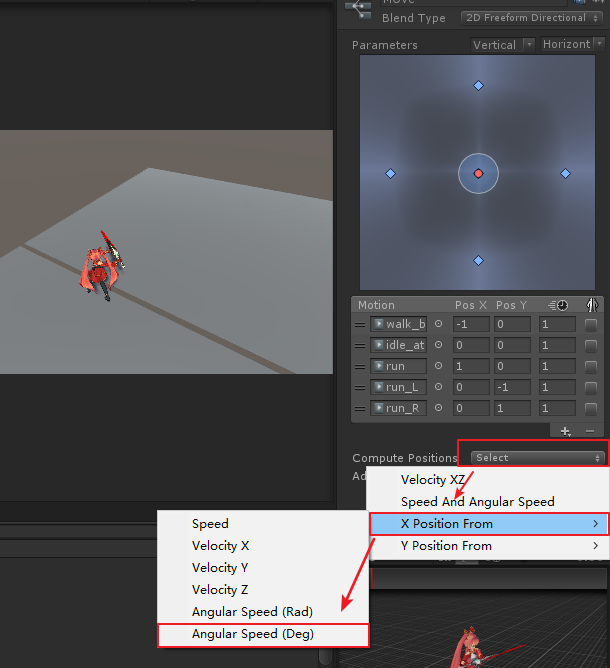The height and width of the screenshot is (668, 610).
Task: Click the idle_at drag handle icon
Action: pyautogui.click(x=360, y=346)
